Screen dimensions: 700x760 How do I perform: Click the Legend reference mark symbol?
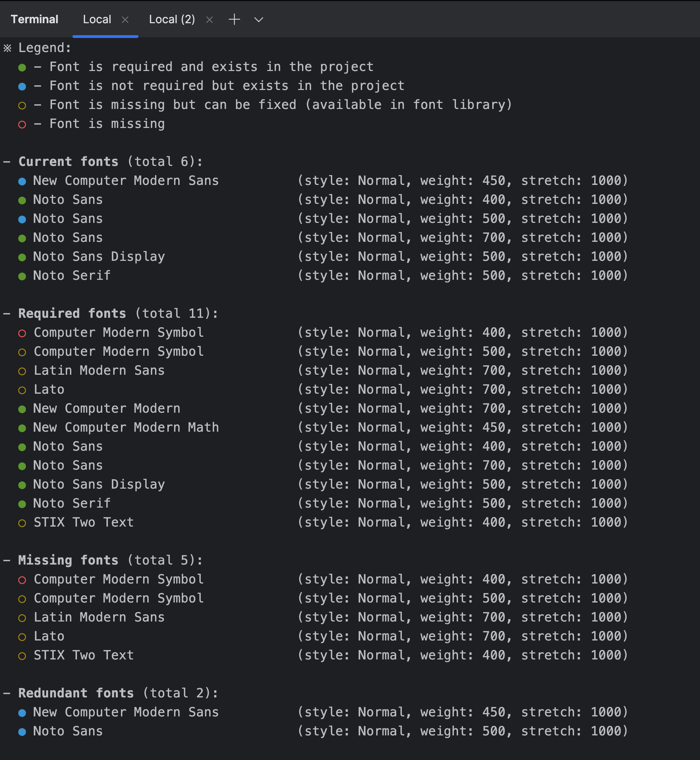(8, 48)
